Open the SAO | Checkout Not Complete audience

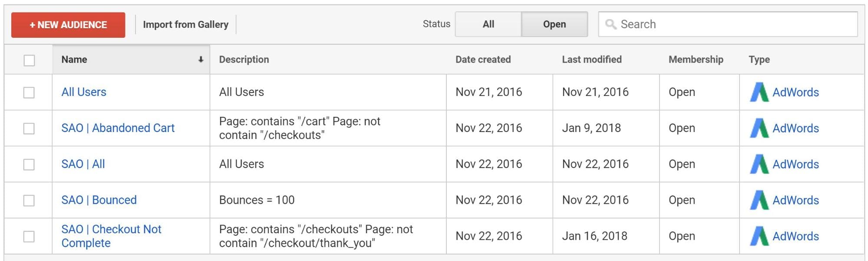coord(111,236)
